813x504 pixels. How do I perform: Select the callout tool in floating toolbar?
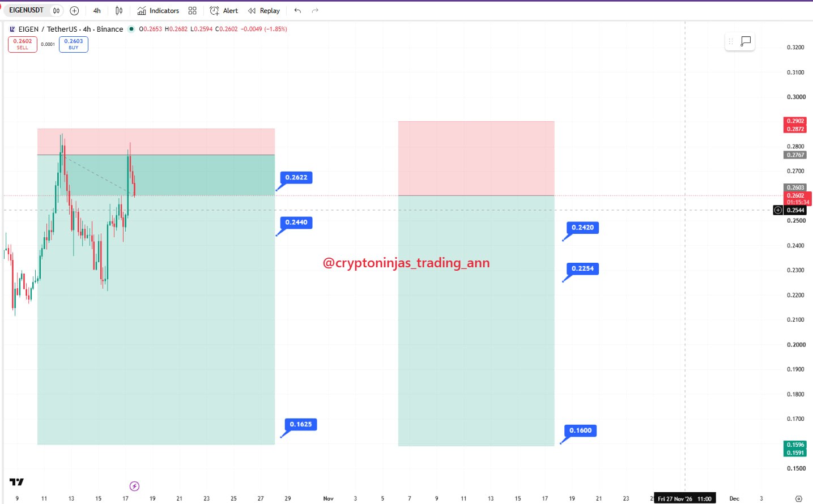tap(746, 41)
